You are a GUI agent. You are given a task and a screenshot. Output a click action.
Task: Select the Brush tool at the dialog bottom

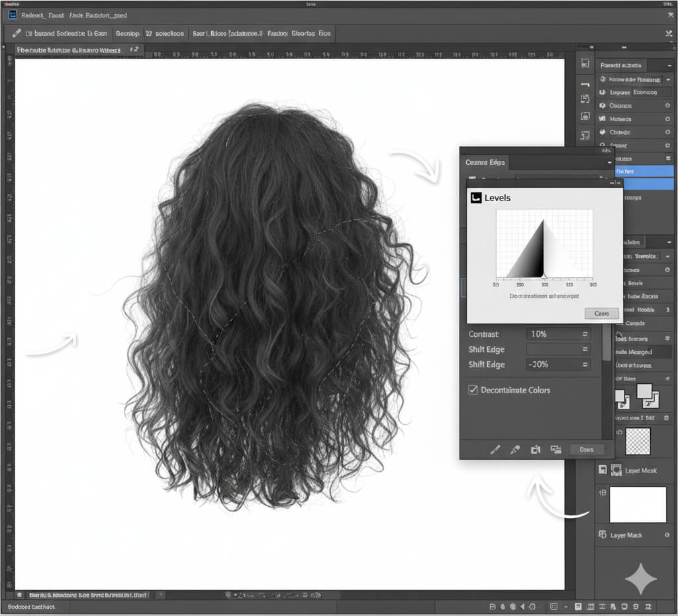[495, 449]
